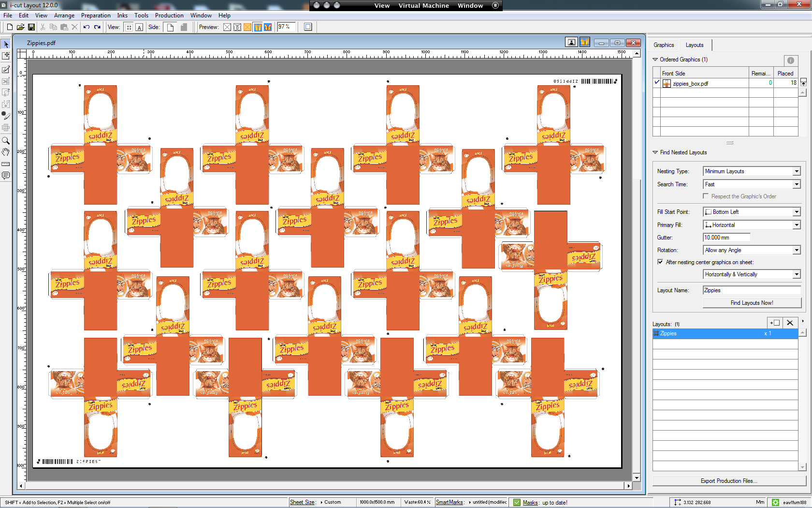Click the Gutter value input field
This screenshot has width=812, height=508.
coord(726,238)
